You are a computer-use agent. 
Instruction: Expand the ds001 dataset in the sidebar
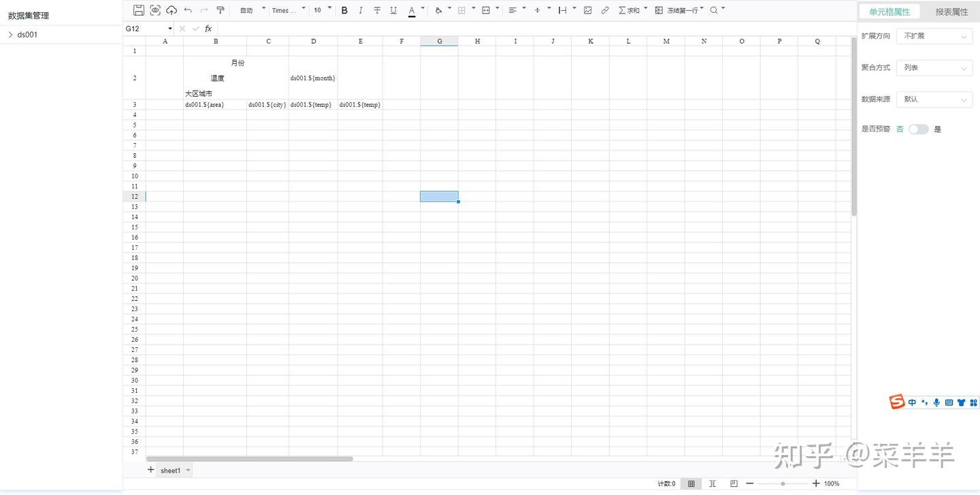[x=11, y=34]
